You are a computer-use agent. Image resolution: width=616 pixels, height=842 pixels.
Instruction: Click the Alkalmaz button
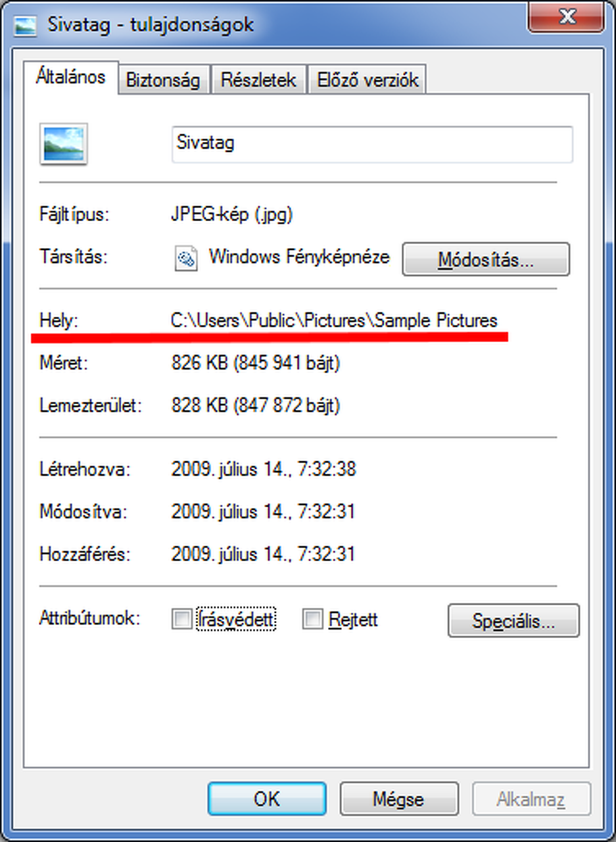(x=531, y=799)
